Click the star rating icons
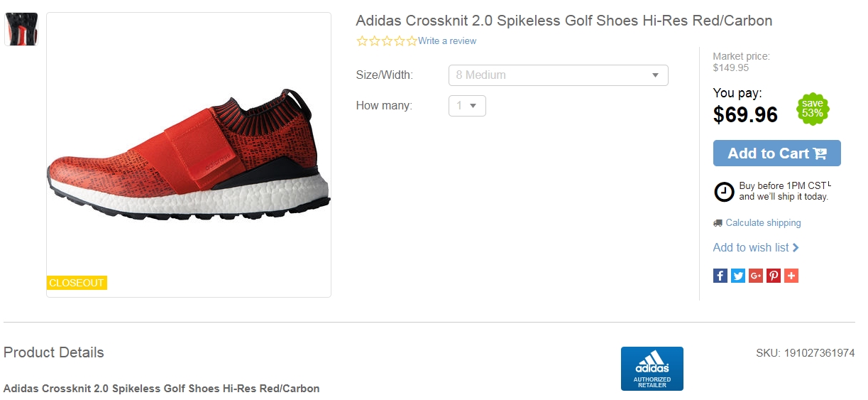Viewport: 868px width, 400px height. (x=387, y=41)
